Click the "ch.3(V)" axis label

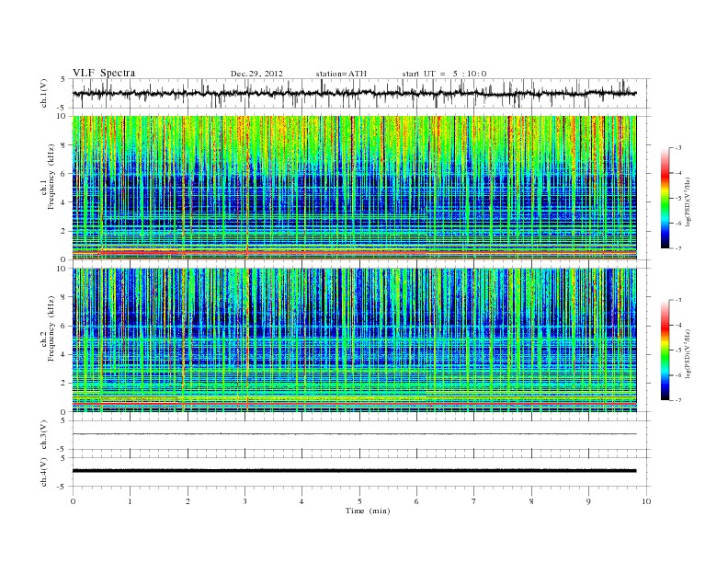[44, 435]
